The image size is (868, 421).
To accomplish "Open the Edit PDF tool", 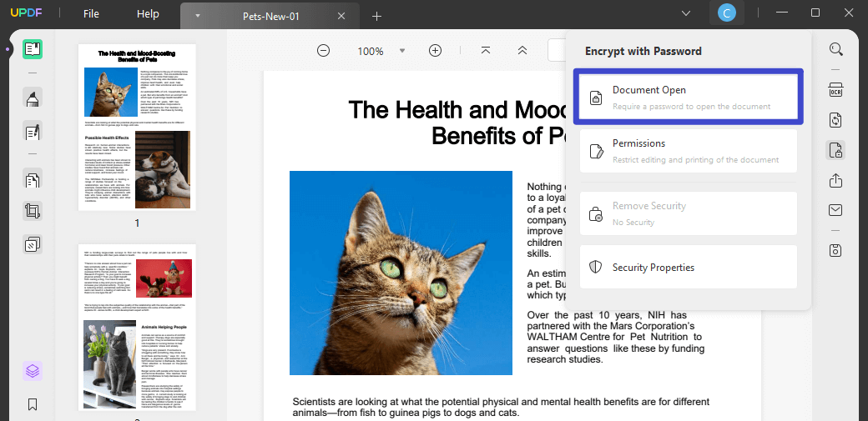I will [x=33, y=133].
